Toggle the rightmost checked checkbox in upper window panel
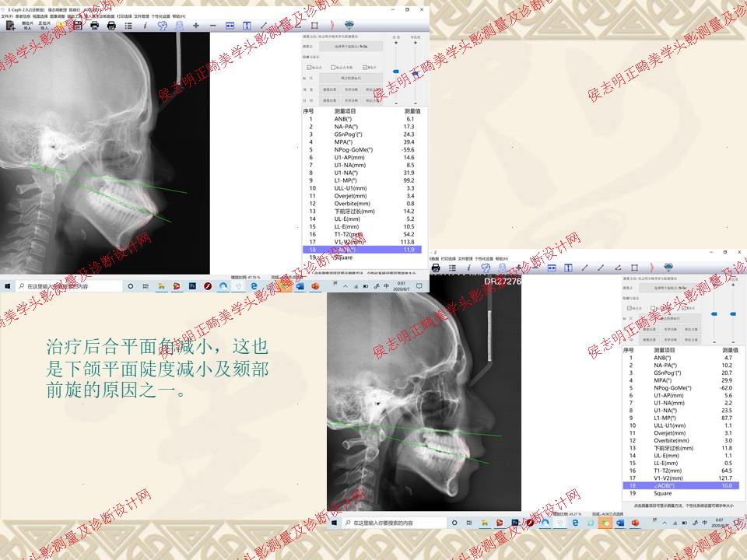Image resolution: width=747 pixels, height=560 pixels. 365,68
